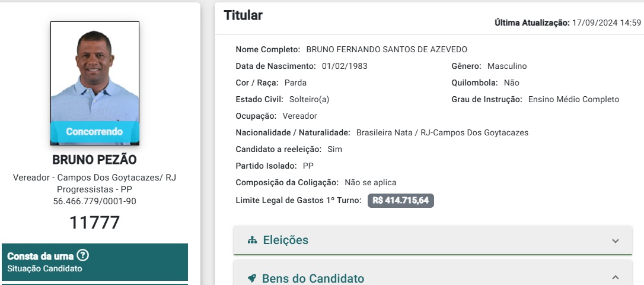The height and width of the screenshot is (285, 644).
Task: Click the R$ 414.715,64 spending limit badge
Action: click(401, 201)
